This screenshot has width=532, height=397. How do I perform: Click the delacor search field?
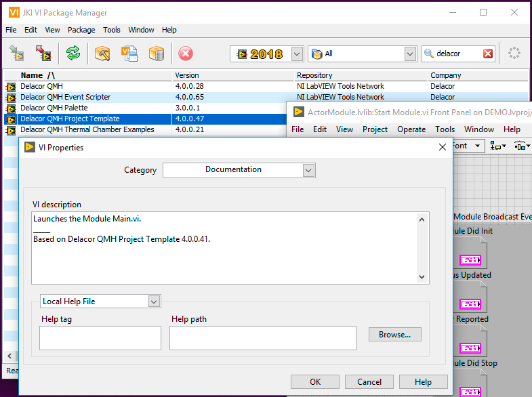point(458,54)
